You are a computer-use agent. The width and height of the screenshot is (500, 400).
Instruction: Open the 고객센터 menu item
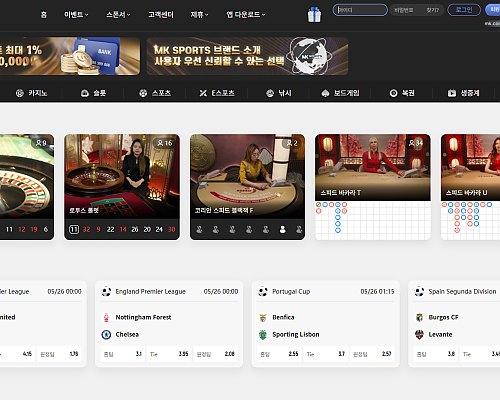(x=161, y=15)
